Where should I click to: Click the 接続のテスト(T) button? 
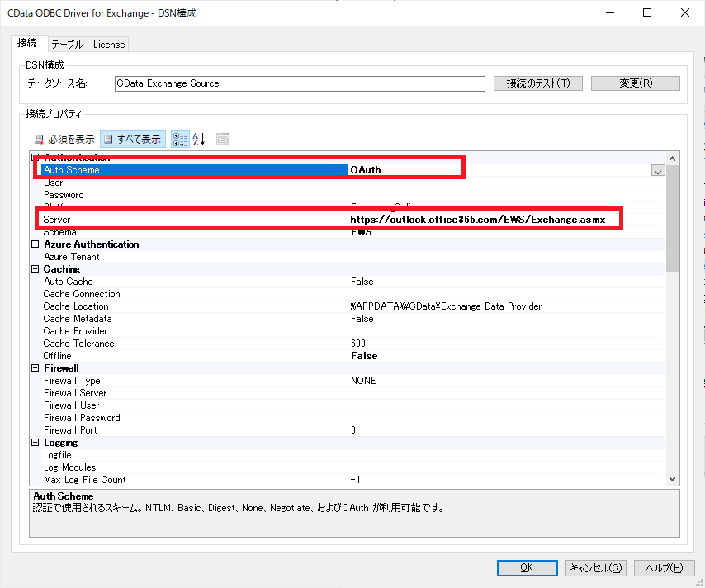(x=537, y=83)
